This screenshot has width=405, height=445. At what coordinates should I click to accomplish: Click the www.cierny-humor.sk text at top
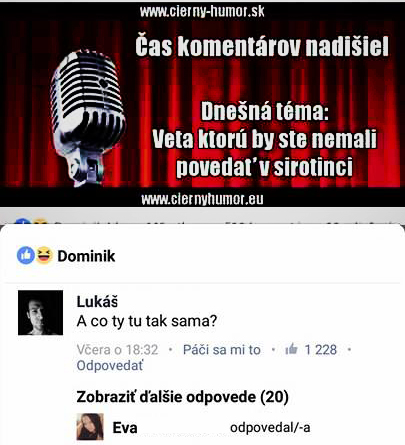pos(202,11)
